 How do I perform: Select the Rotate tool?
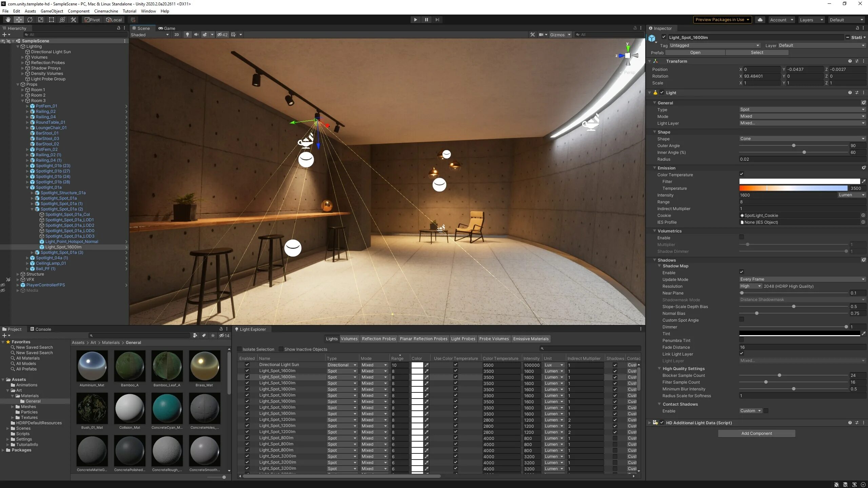30,20
